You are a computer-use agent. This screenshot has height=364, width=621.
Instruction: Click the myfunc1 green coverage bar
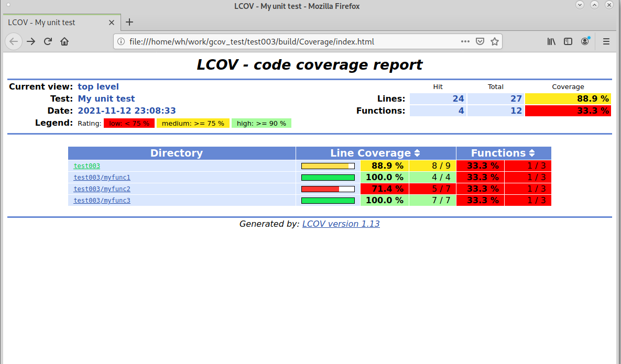328,178
